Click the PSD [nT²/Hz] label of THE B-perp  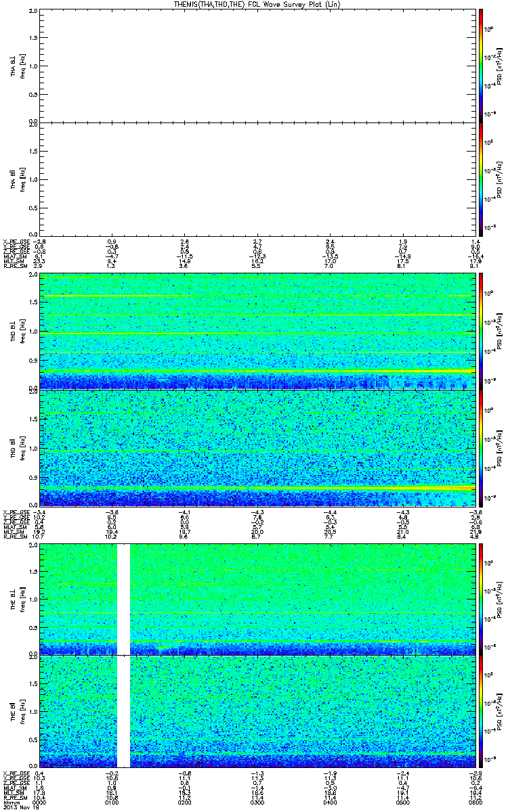(500, 600)
